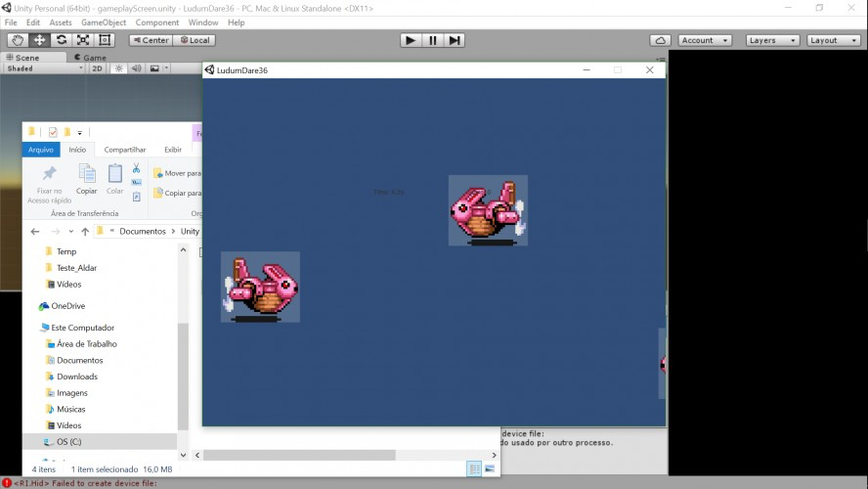Open Músicas in navigation pane

coord(70,409)
